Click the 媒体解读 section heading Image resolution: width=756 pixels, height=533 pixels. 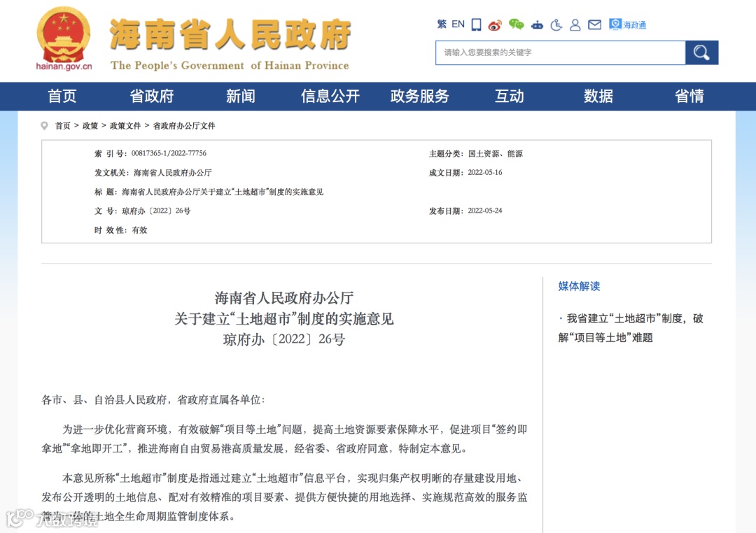(x=579, y=286)
